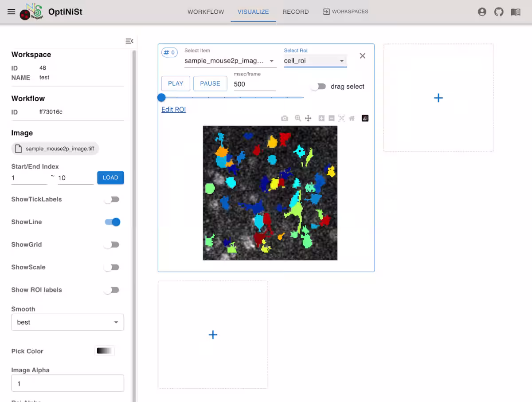This screenshot has height=402, width=532.
Task: Open the user account icon
Action: (482, 12)
